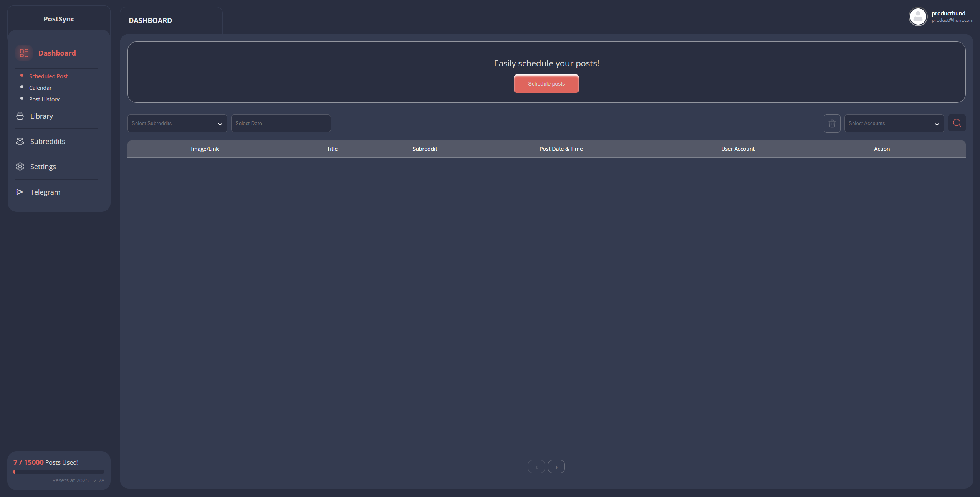The width and height of the screenshot is (980, 497).
Task: Click the trash delete icon
Action: [x=832, y=124]
